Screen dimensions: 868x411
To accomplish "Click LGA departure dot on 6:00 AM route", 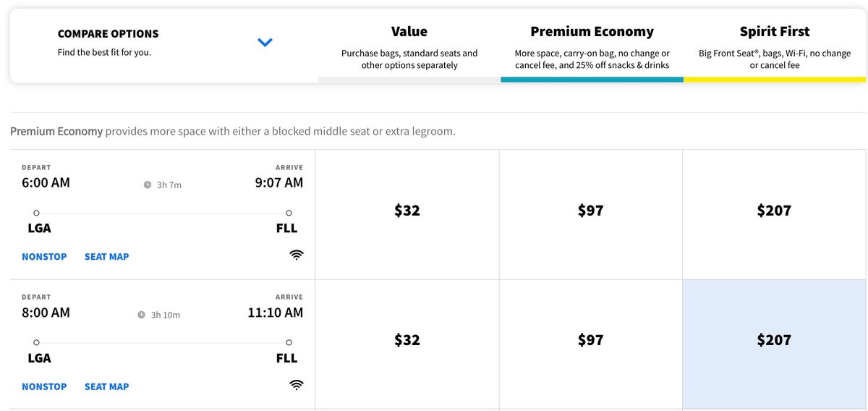I will [x=36, y=213].
